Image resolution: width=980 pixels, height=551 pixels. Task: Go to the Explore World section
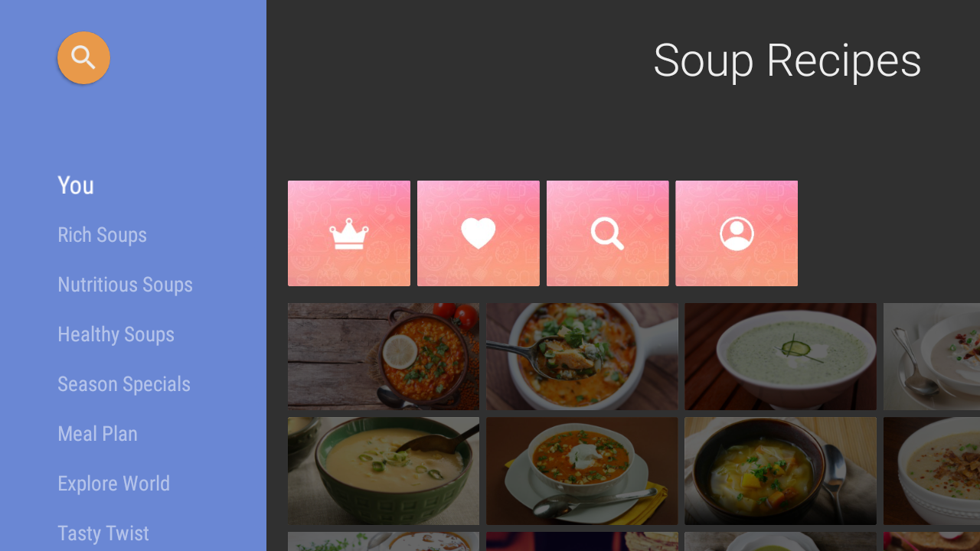click(x=113, y=484)
